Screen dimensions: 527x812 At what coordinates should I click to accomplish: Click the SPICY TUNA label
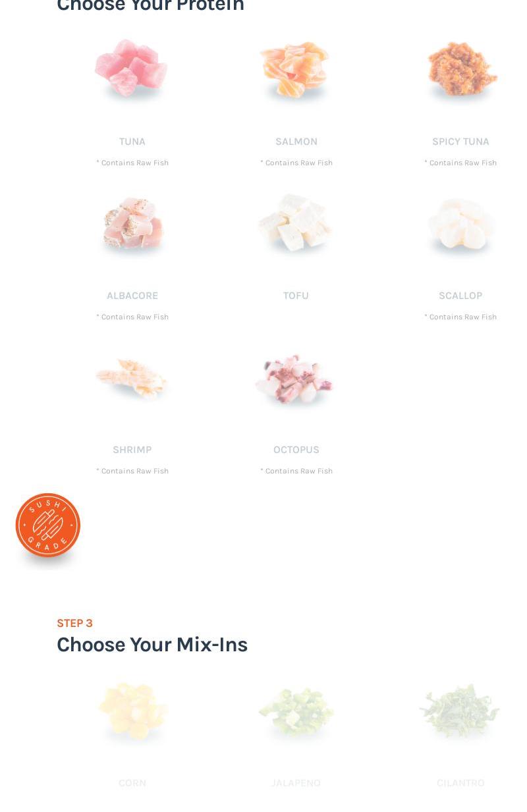460,142
